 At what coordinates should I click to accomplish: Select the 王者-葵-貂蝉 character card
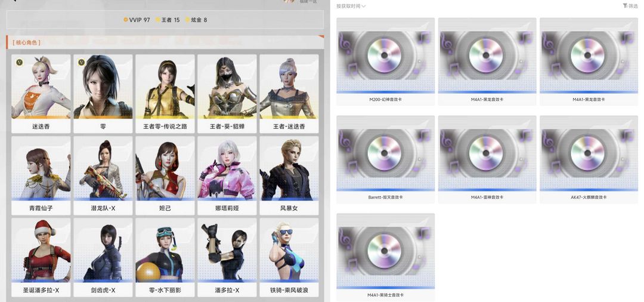(x=227, y=94)
